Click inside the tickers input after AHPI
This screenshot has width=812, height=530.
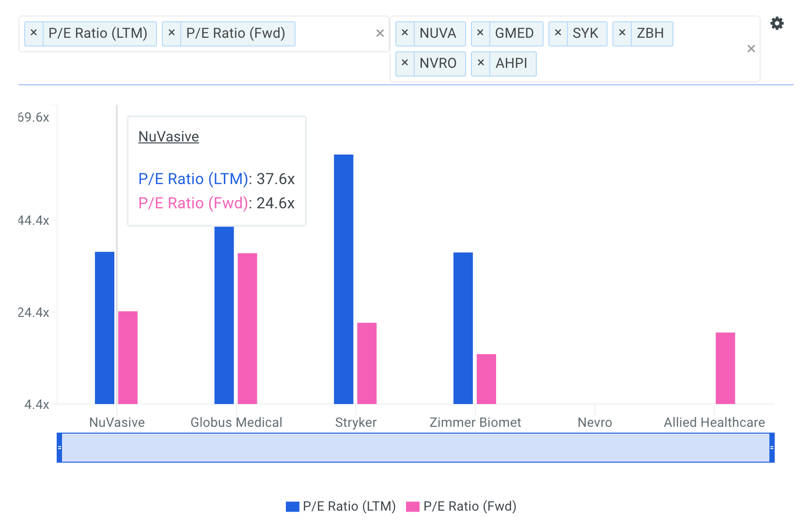click(x=640, y=63)
